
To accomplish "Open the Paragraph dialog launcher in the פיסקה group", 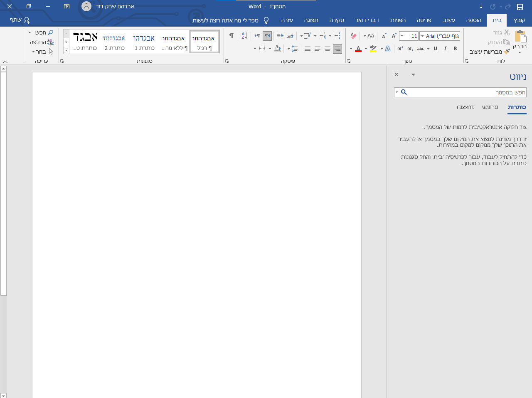I will (227, 61).
